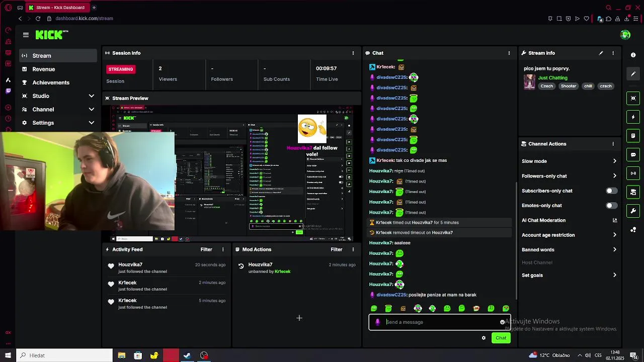Open the hamburger menu beside Kick logo
The height and width of the screenshot is (362, 644).
tap(26, 35)
